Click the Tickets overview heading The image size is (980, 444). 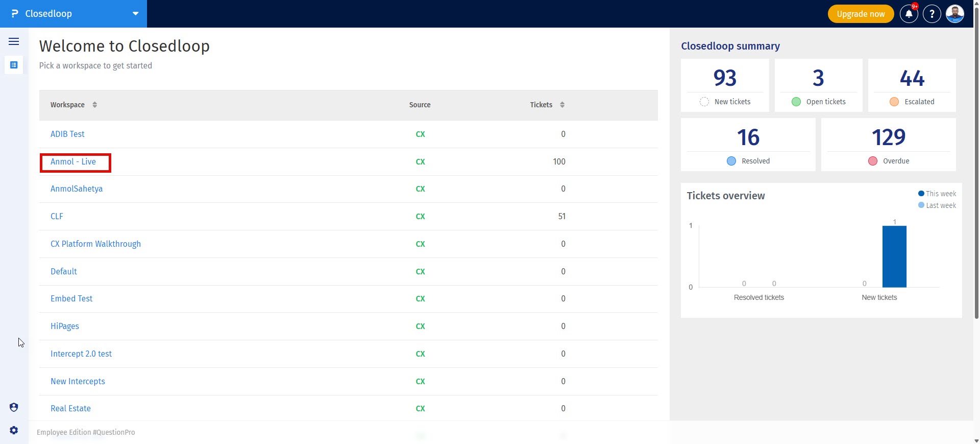[726, 196]
